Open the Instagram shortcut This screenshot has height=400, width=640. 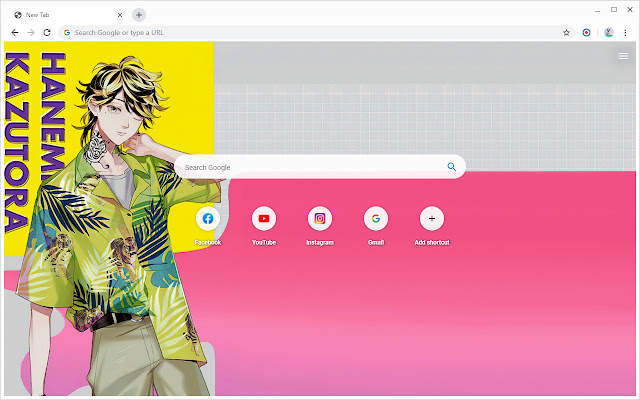click(320, 218)
